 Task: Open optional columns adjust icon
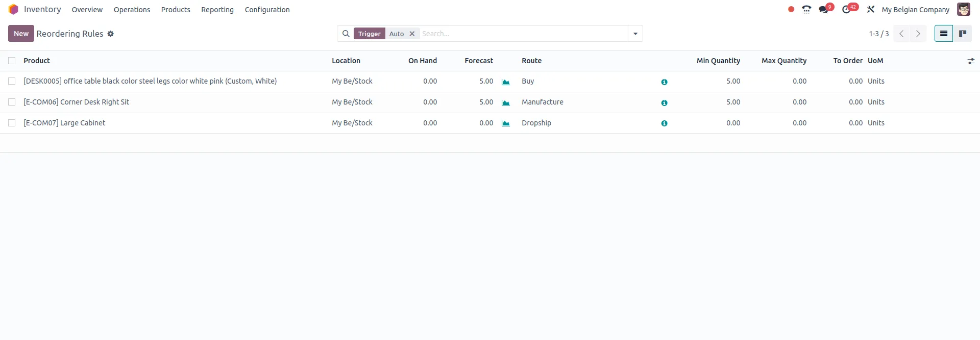click(x=971, y=61)
